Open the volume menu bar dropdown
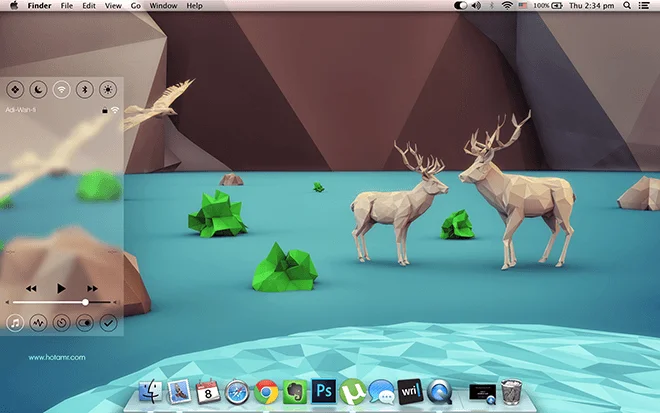This screenshot has height=413, width=660. pyautogui.click(x=476, y=5)
